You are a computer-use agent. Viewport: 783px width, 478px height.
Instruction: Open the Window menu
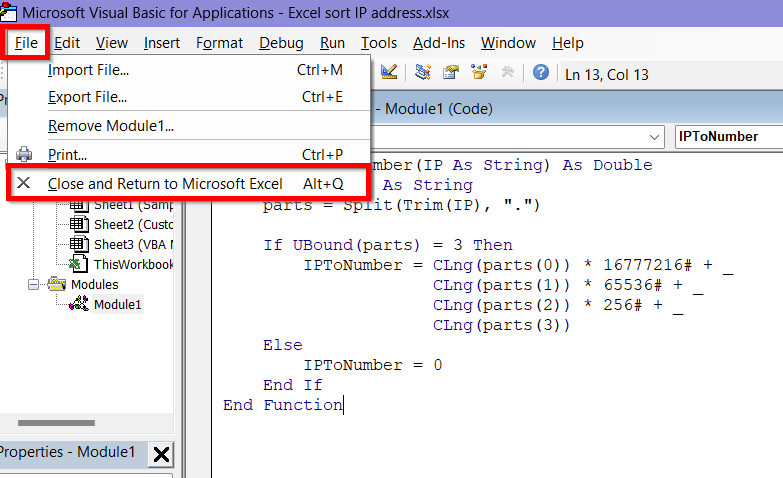click(508, 43)
